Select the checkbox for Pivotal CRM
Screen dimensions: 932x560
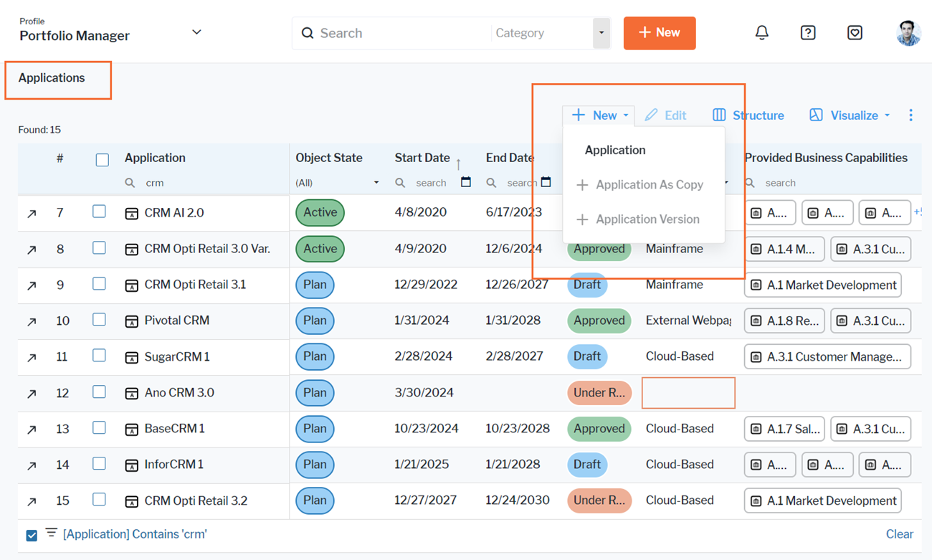99,320
